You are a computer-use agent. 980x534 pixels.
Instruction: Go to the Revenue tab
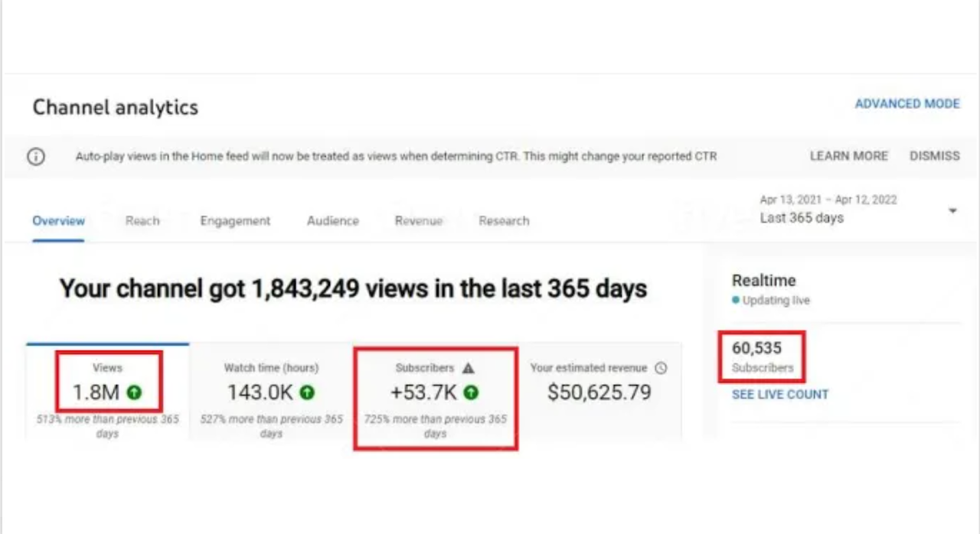click(418, 221)
